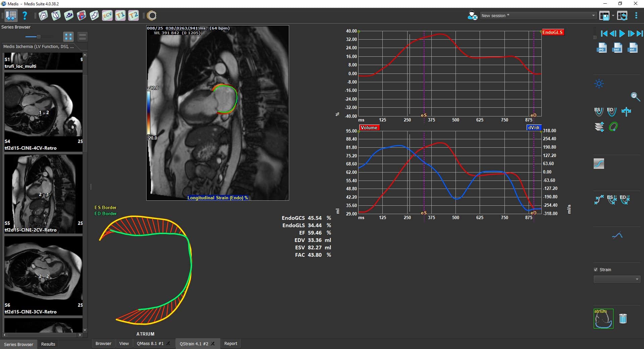Select the T2 mapping tool
The image size is (644, 349).
click(133, 15)
